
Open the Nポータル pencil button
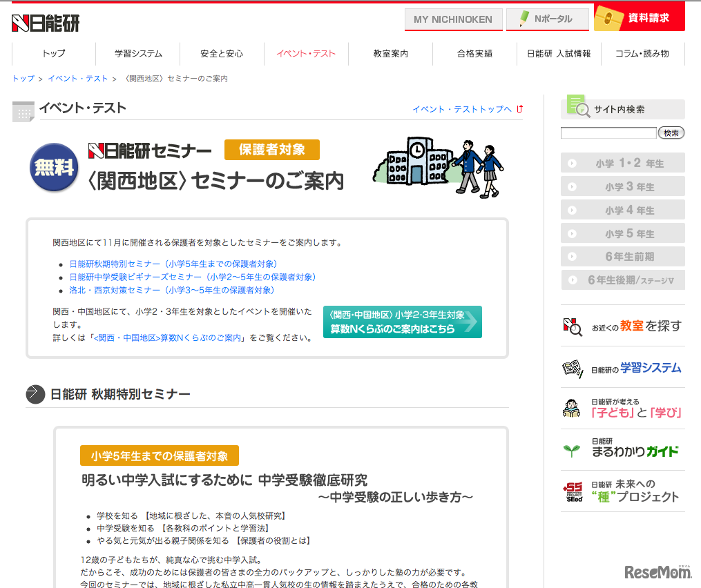point(547,19)
